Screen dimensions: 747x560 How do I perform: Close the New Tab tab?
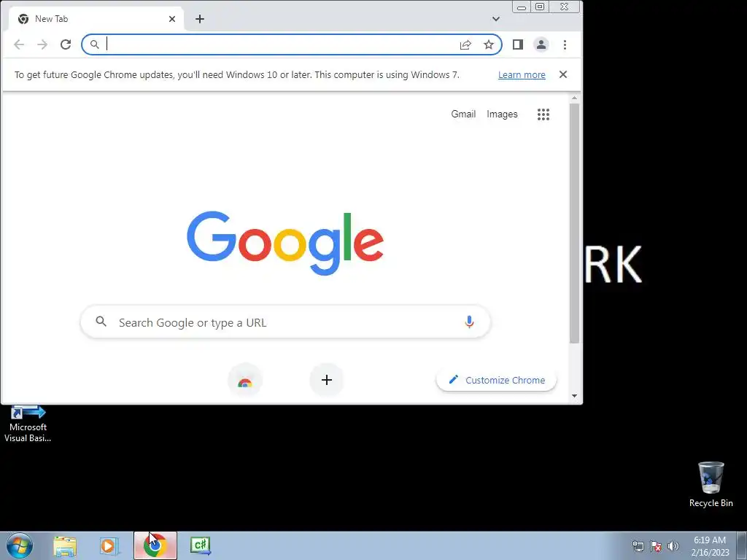tap(172, 19)
